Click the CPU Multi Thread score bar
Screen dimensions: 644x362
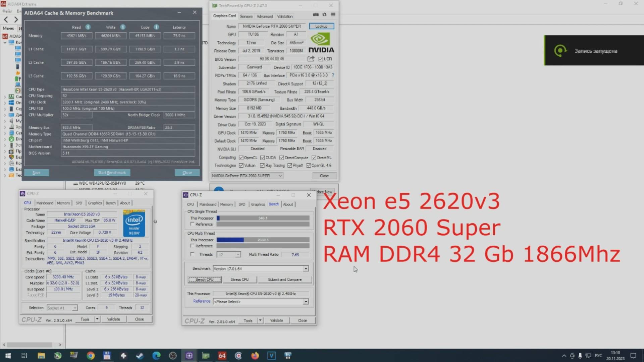263,240
